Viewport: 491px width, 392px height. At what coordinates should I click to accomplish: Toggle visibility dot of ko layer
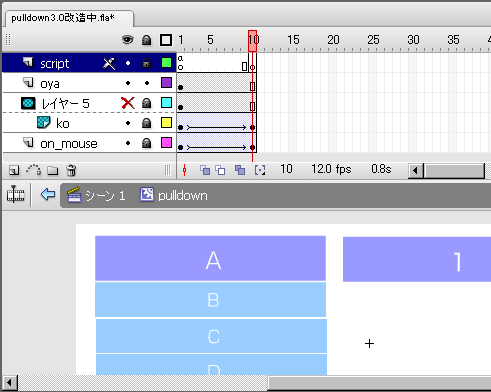128,123
